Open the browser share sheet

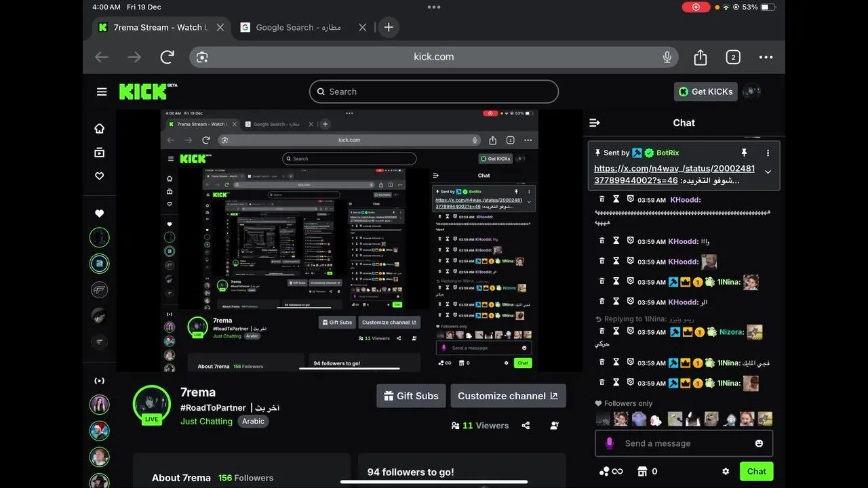point(701,57)
